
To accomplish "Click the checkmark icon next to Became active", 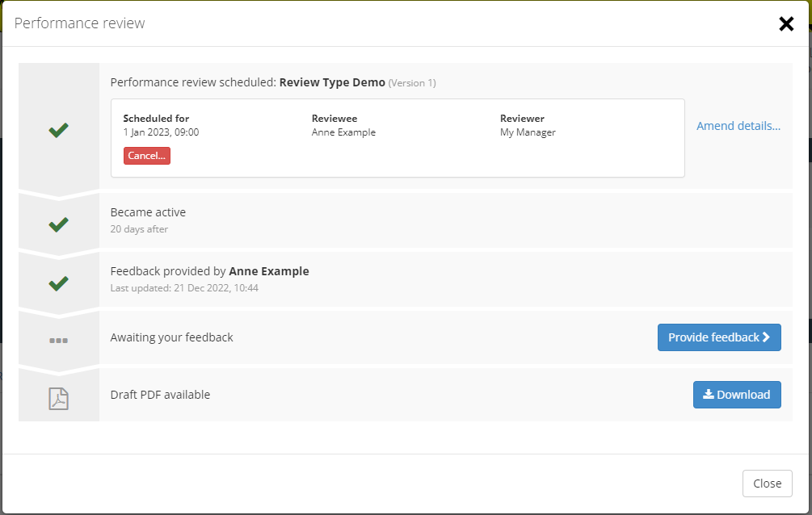I will coord(58,224).
